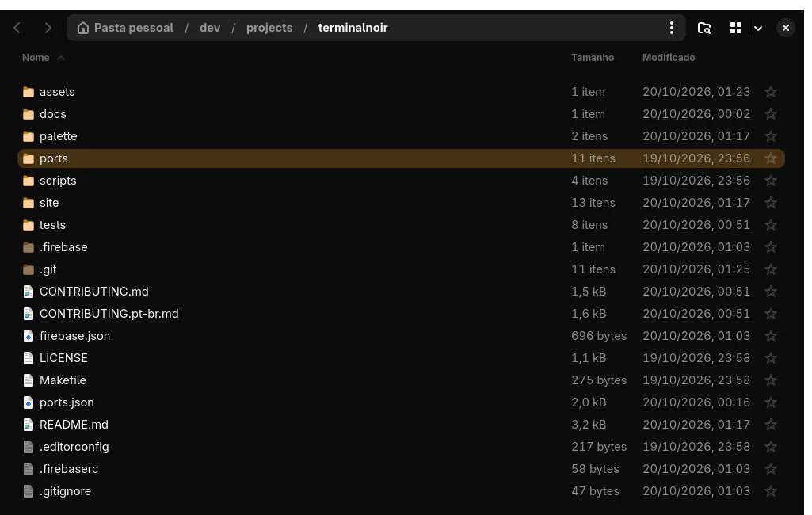Viewport: 812px width, 515px height.
Task: Star the site folder
Action: (771, 203)
